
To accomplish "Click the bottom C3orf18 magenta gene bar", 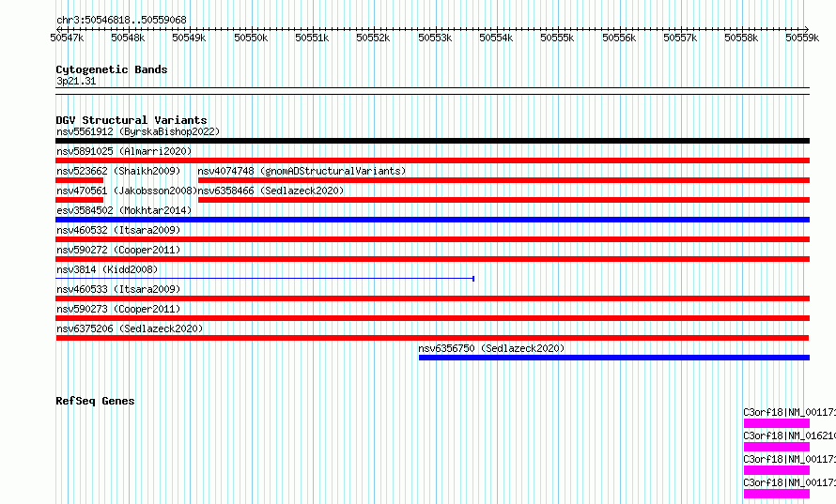I will point(777,494).
